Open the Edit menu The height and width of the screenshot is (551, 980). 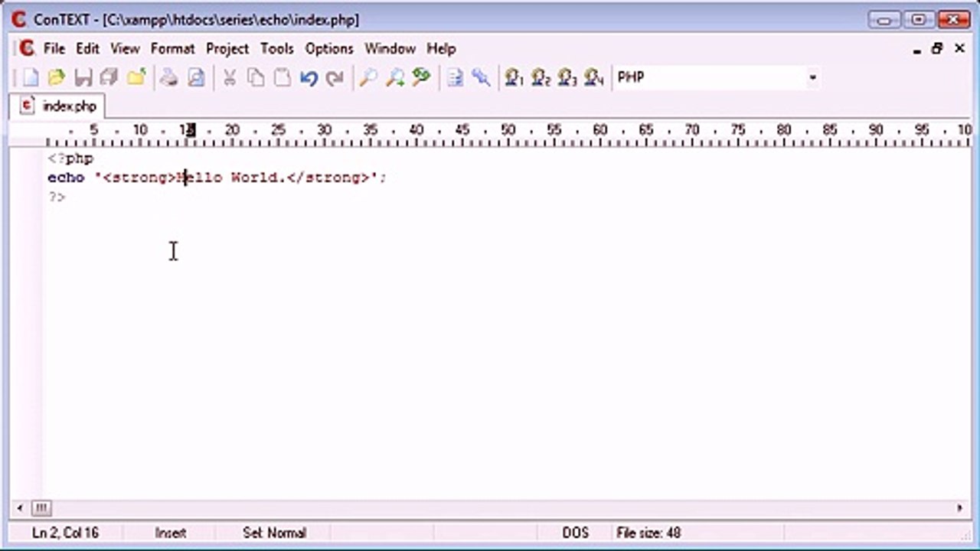pyautogui.click(x=87, y=48)
